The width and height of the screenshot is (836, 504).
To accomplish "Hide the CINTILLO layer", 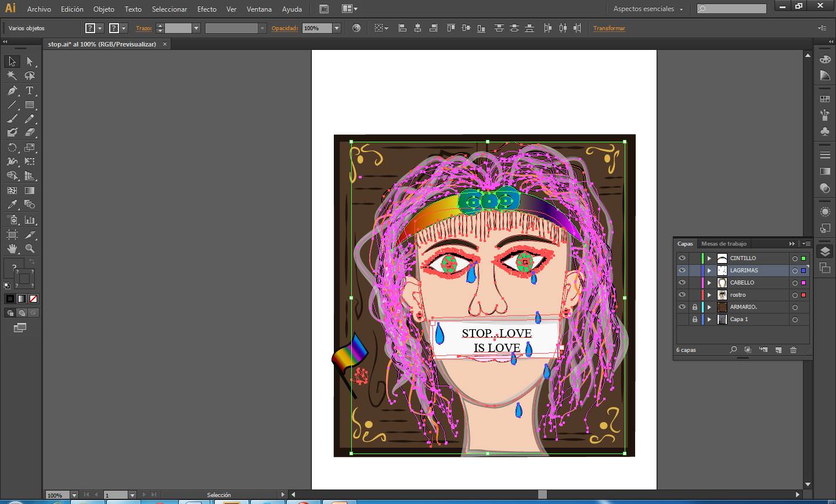I will 682,258.
